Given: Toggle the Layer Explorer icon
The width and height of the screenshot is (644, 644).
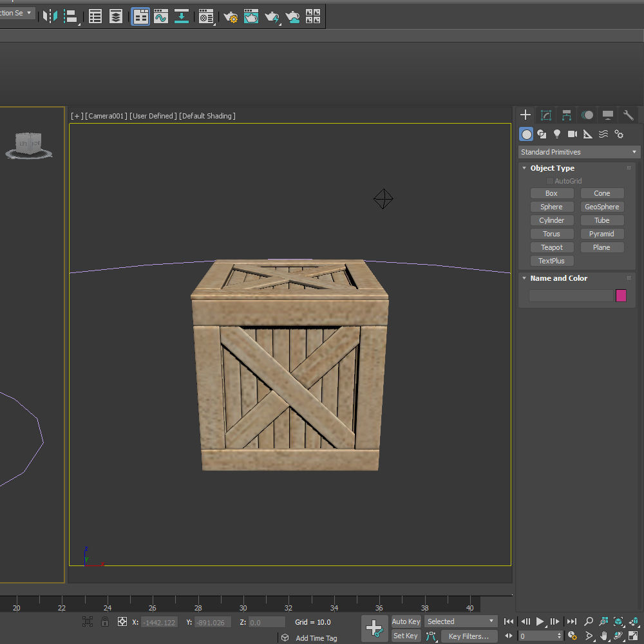Looking at the screenshot, I should [x=116, y=17].
